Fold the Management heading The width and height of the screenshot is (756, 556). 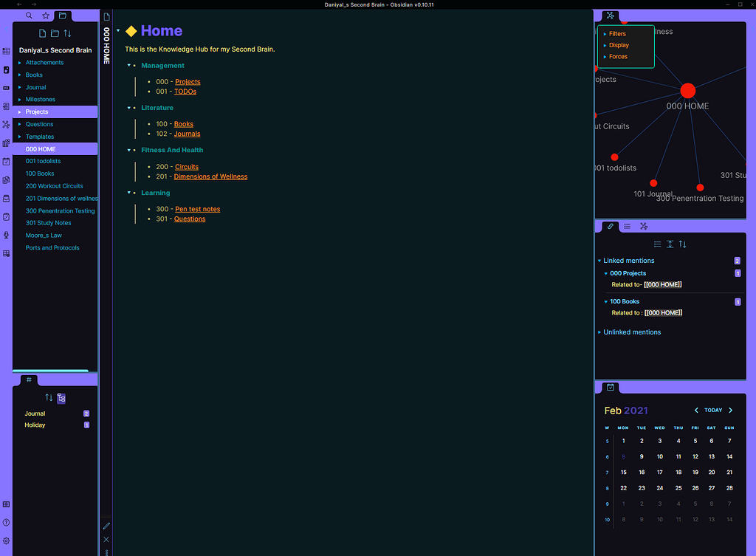129,66
